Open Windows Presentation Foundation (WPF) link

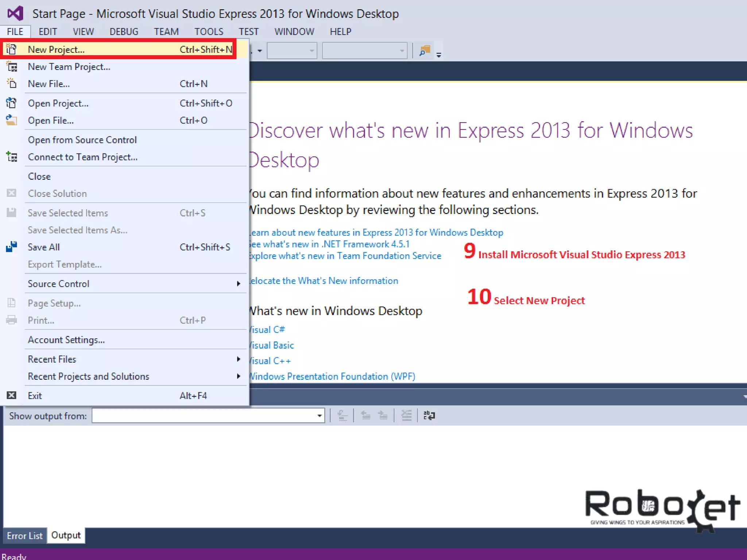coord(332,376)
